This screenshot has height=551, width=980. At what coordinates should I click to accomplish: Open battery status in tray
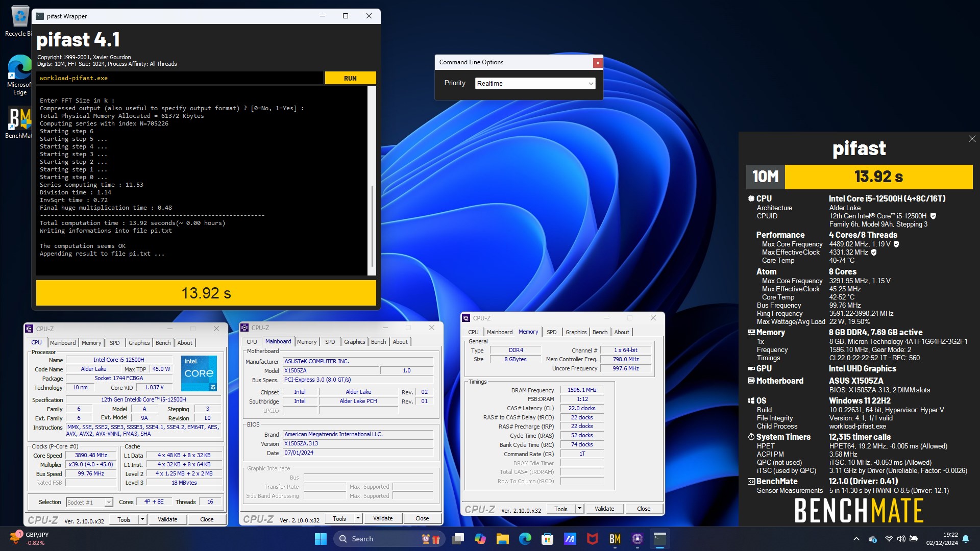pos(914,539)
